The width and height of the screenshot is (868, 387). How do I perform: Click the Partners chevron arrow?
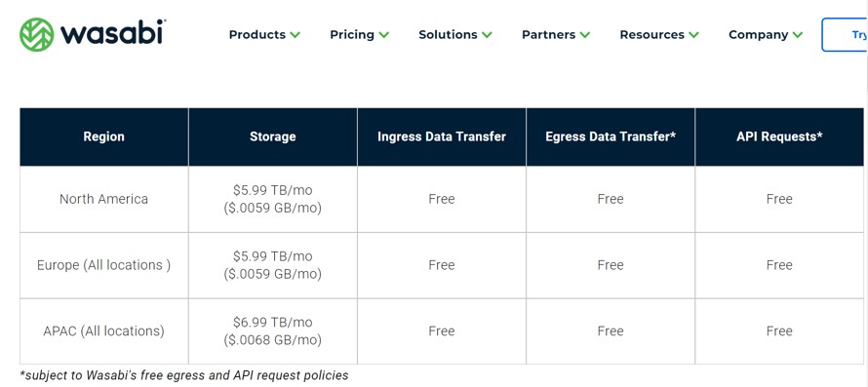tap(584, 35)
